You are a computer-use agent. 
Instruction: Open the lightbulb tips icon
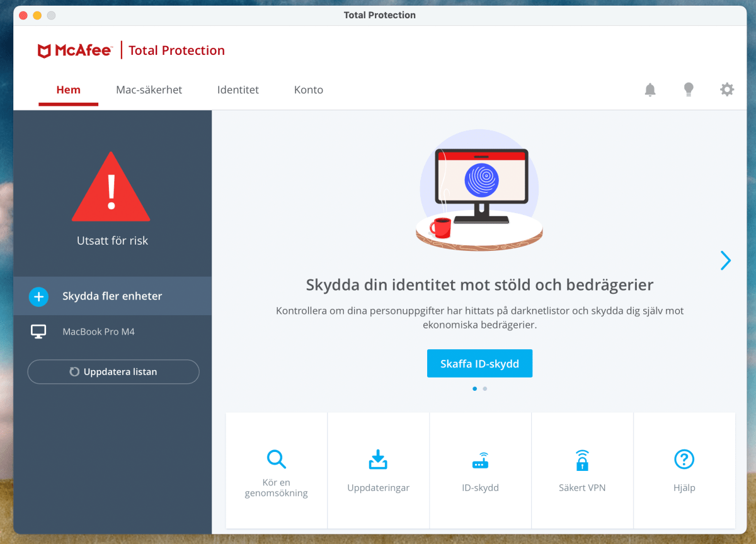tap(689, 90)
